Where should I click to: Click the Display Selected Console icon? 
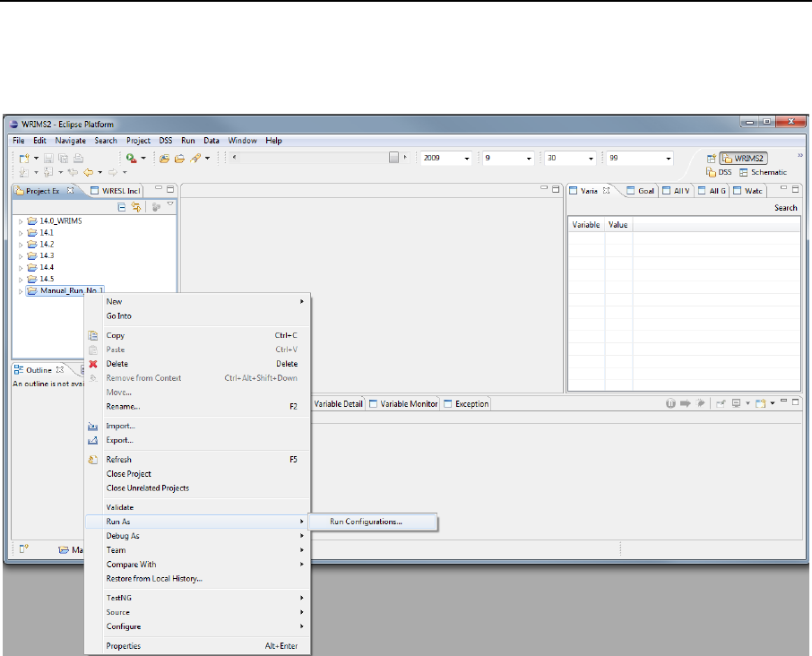pyautogui.click(x=736, y=403)
